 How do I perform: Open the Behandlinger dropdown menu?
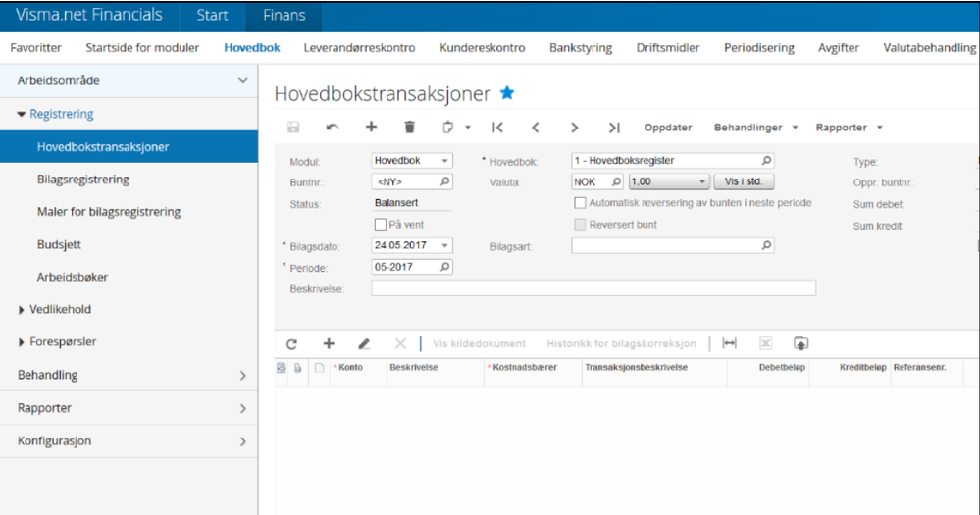(755, 127)
